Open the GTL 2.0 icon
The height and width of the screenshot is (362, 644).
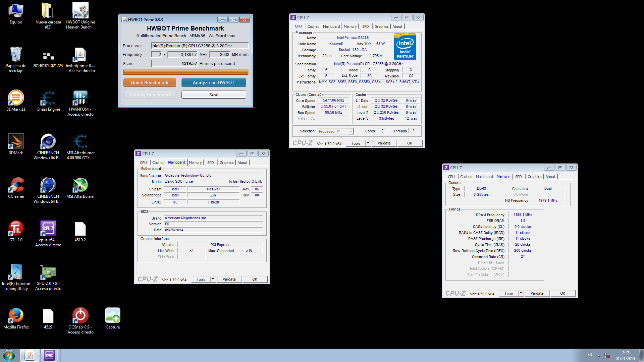[x=16, y=231]
